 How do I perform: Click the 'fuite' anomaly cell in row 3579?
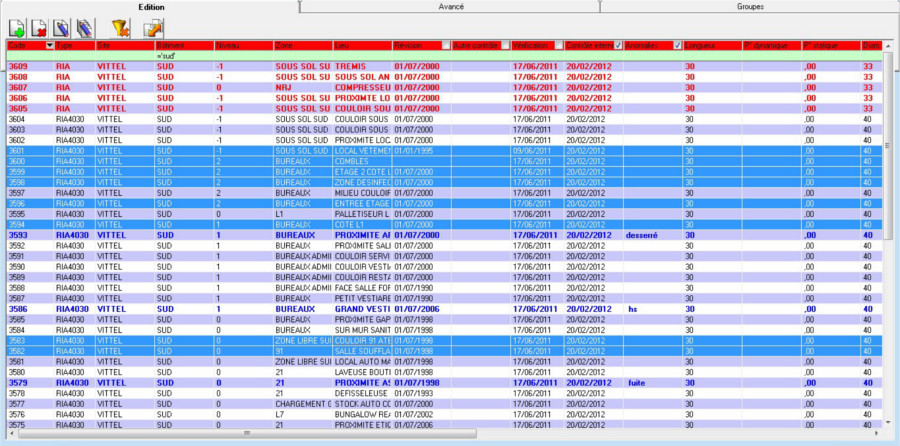click(653, 382)
